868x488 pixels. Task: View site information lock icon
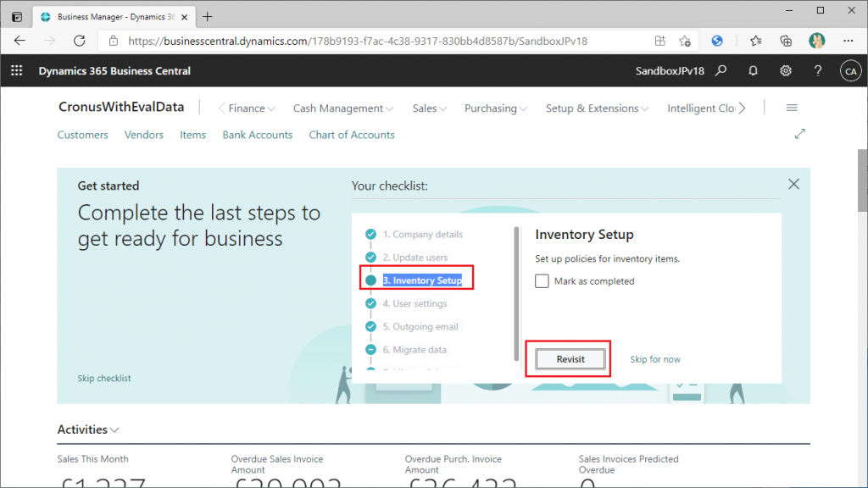tap(114, 41)
